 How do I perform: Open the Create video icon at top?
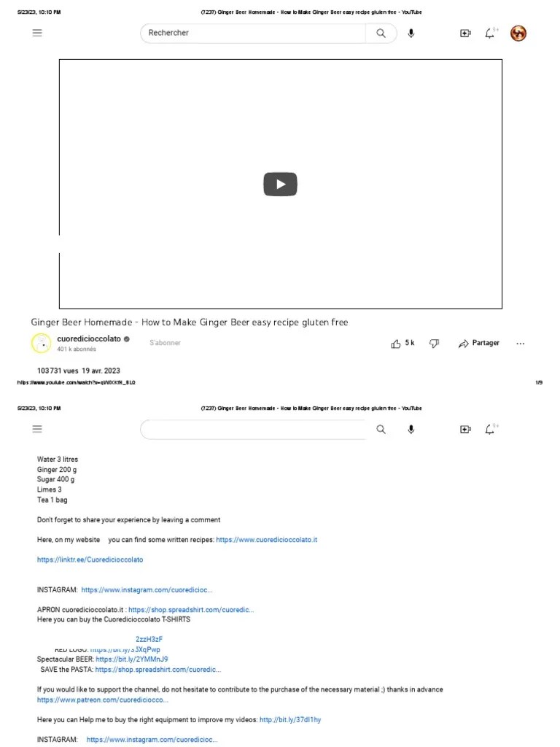click(465, 33)
